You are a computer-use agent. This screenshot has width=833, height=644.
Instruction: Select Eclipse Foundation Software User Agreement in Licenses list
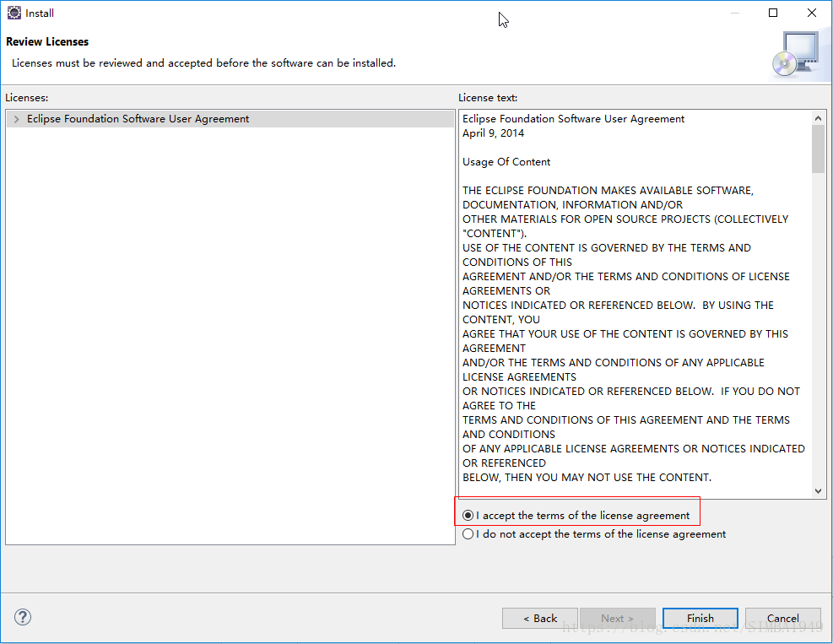click(138, 118)
